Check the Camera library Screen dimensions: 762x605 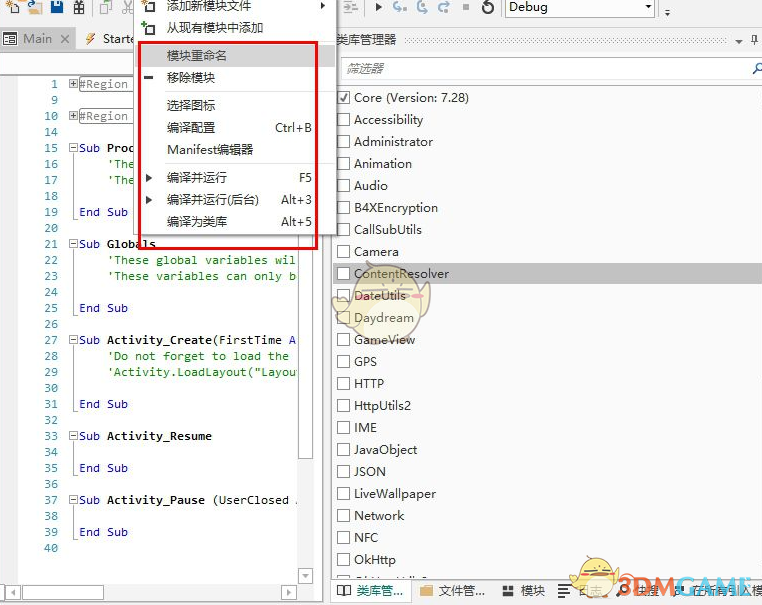(343, 252)
